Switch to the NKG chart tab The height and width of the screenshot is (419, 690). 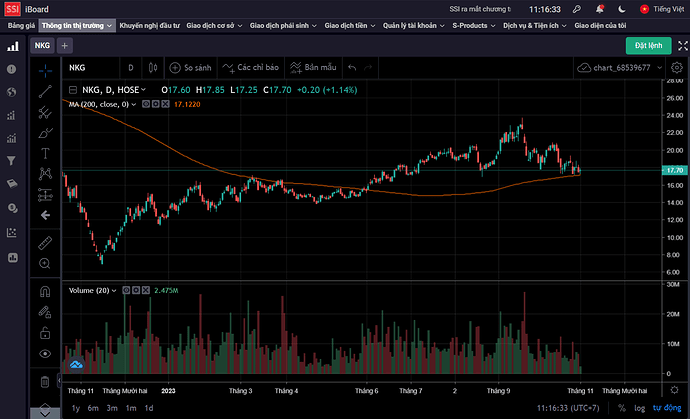[x=41, y=45]
